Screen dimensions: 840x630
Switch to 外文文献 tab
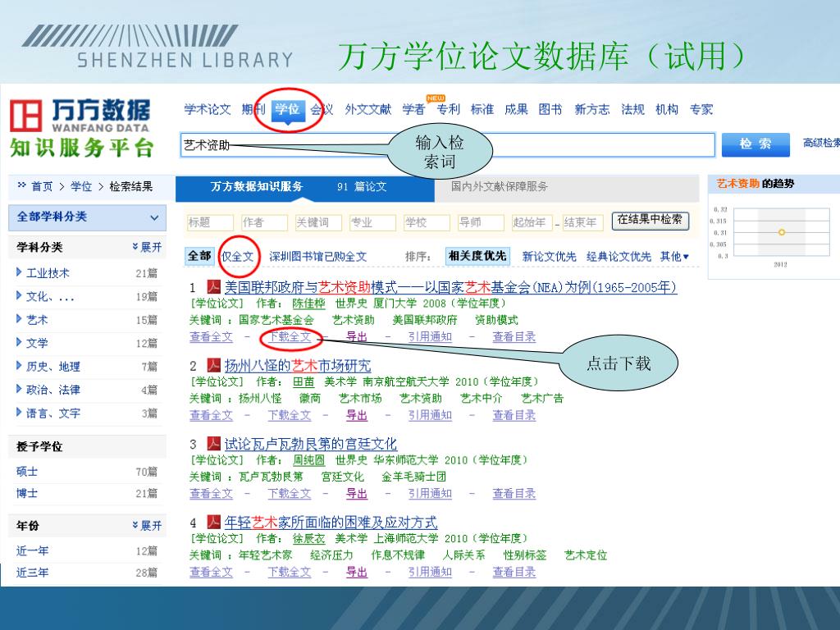pos(368,109)
